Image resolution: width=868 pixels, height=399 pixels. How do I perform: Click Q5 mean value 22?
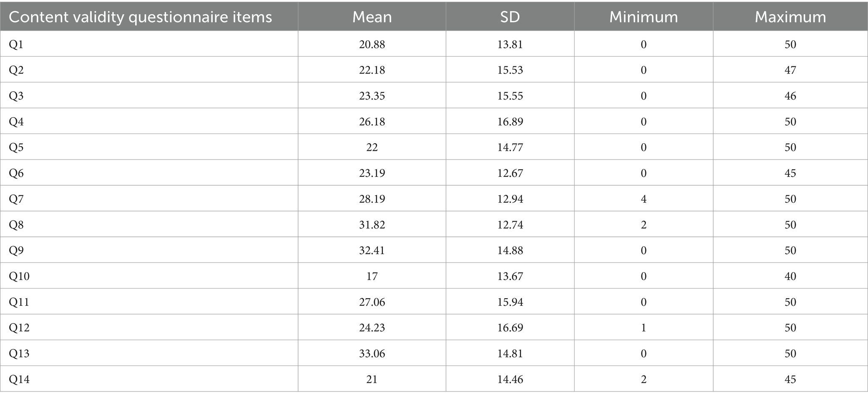[372, 147]
